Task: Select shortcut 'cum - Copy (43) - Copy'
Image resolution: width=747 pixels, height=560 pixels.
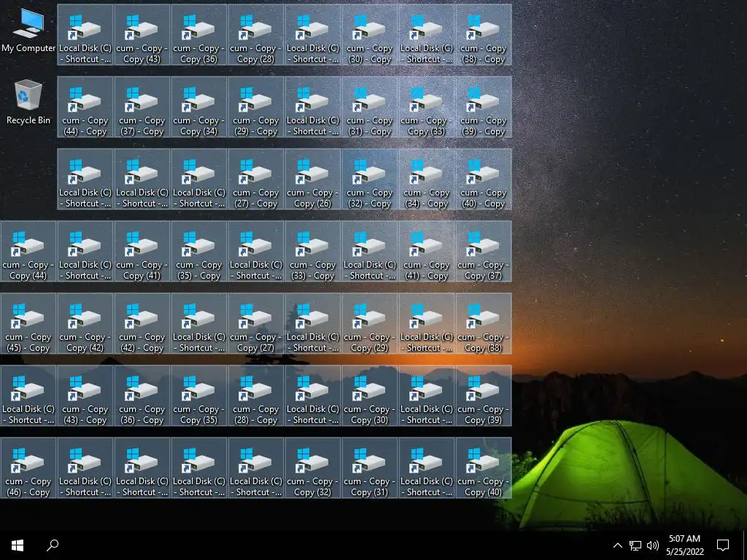Action: 85,396
